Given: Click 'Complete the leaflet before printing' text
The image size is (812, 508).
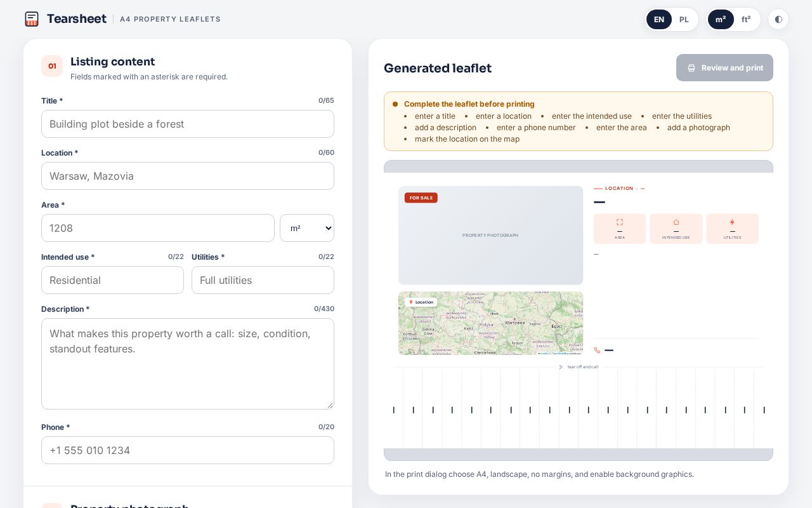Looking at the screenshot, I should (469, 104).
